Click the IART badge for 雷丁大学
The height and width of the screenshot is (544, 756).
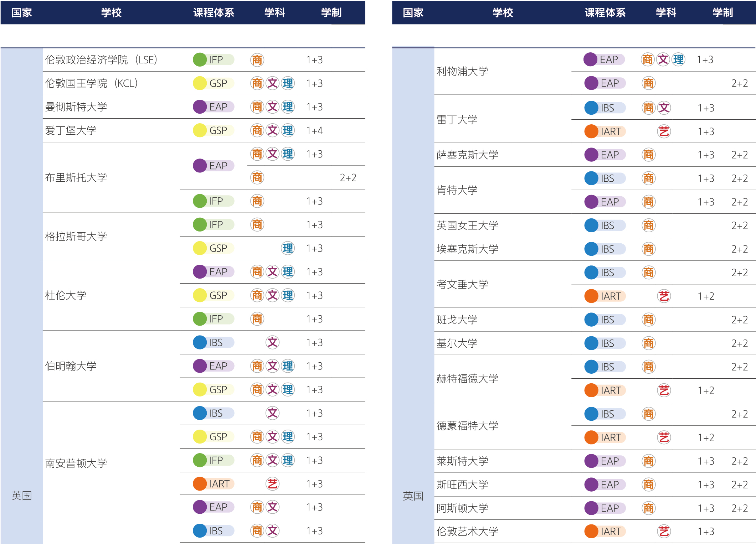(x=605, y=131)
